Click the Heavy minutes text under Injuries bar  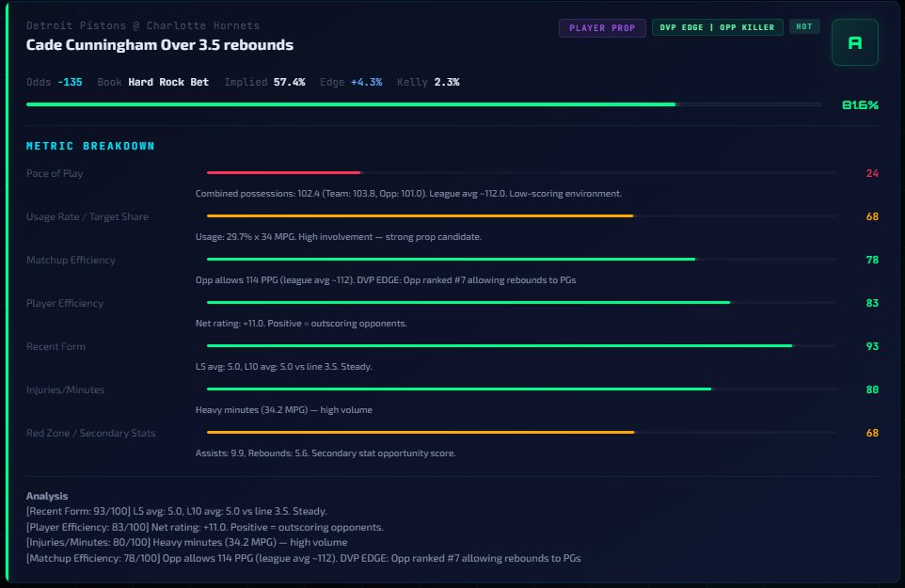click(284, 409)
